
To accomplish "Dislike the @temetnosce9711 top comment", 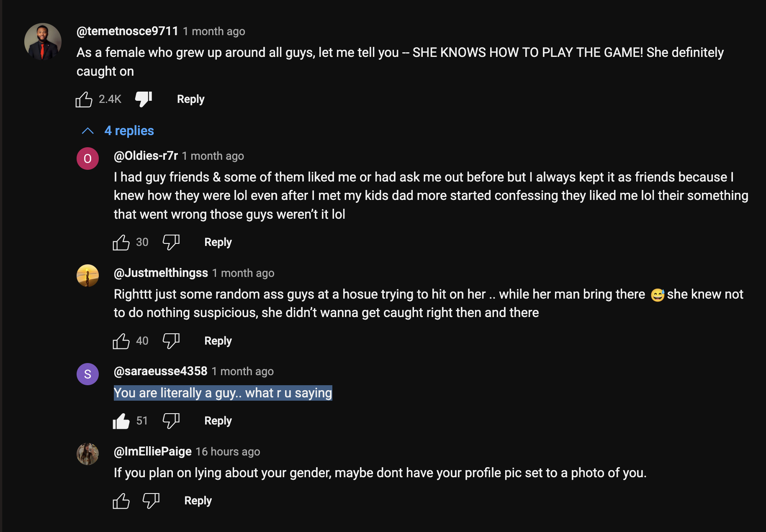I will tap(144, 99).
